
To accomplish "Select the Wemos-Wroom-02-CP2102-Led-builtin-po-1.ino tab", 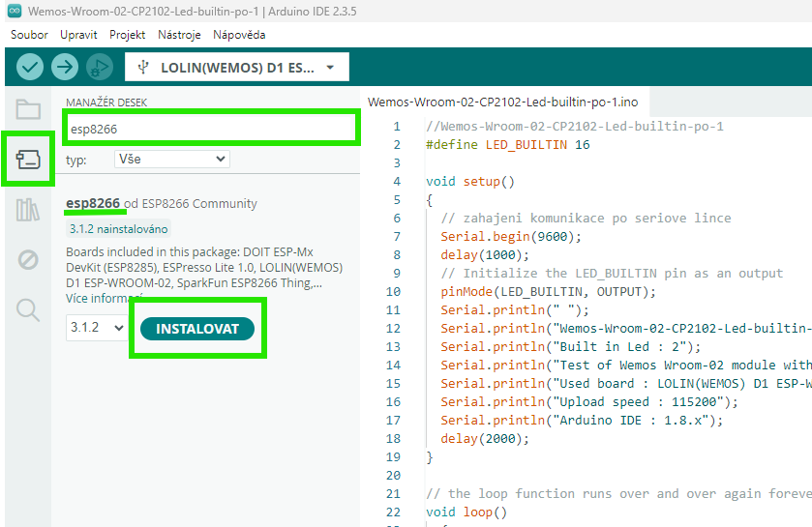I will tap(503, 102).
